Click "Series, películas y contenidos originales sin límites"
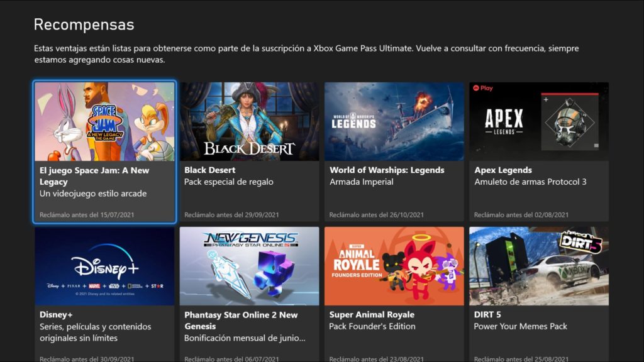Image resolution: width=644 pixels, height=362 pixels. pyautogui.click(x=96, y=332)
